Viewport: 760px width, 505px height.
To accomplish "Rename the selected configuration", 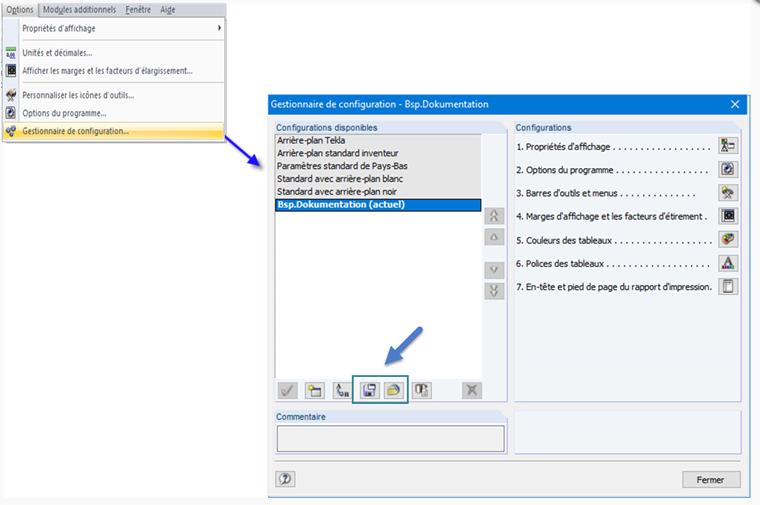I will point(342,390).
